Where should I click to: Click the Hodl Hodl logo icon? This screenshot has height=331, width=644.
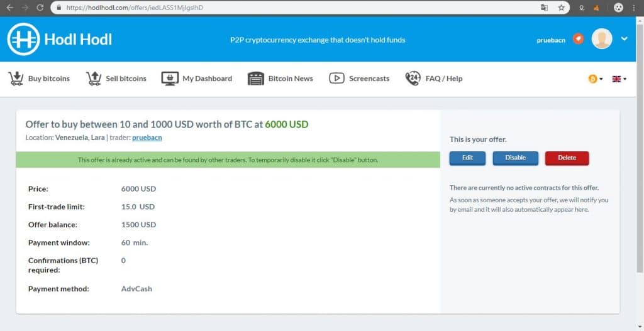click(x=23, y=40)
